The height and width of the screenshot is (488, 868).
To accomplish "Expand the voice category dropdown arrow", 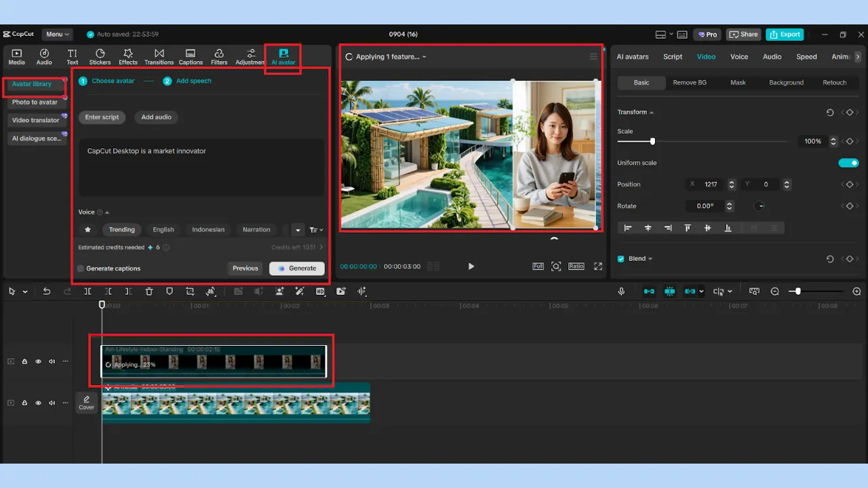I will (x=298, y=230).
